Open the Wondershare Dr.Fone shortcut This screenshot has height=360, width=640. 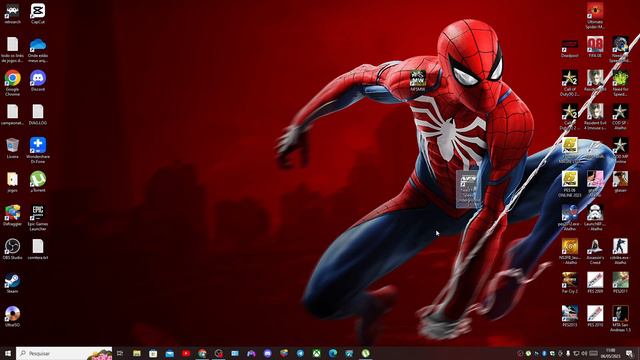(38, 150)
